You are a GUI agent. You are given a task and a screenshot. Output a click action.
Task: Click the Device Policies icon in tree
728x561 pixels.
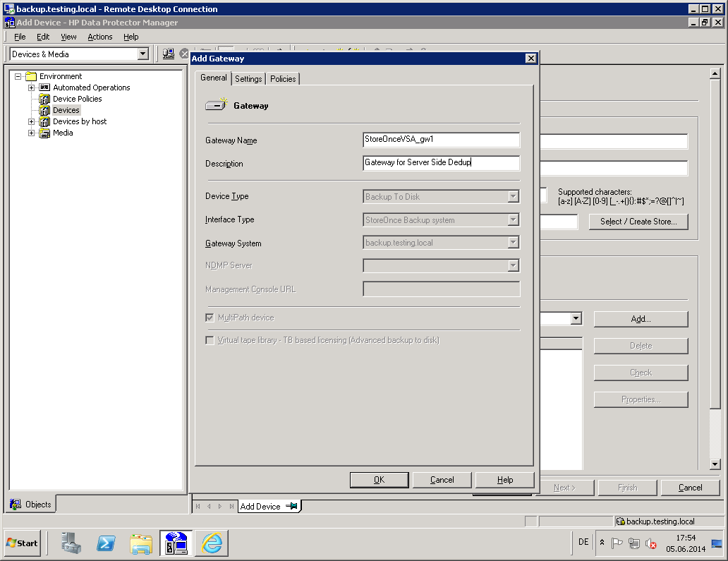pyautogui.click(x=44, y=99)
